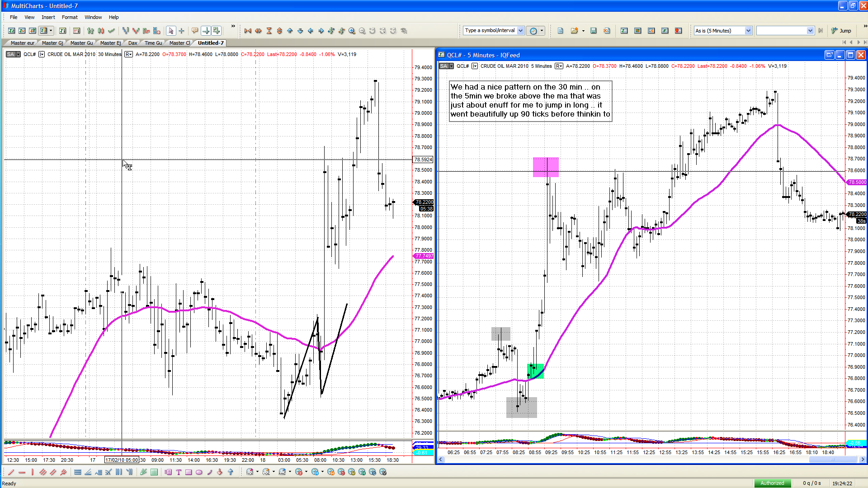Image resolution: width=868 pixels, height=488 pixels.
Task: Click the insert comment speech bubble icon
Action: coord(195,31)
